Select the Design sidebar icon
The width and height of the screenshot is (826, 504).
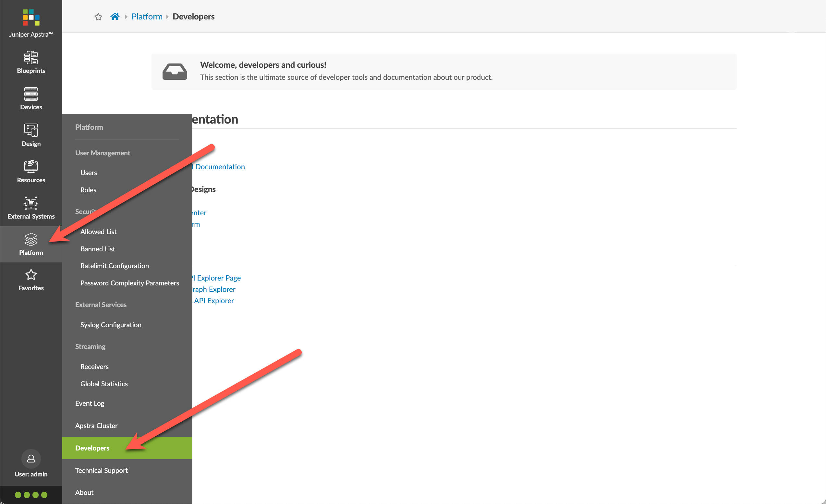[31, 130]
